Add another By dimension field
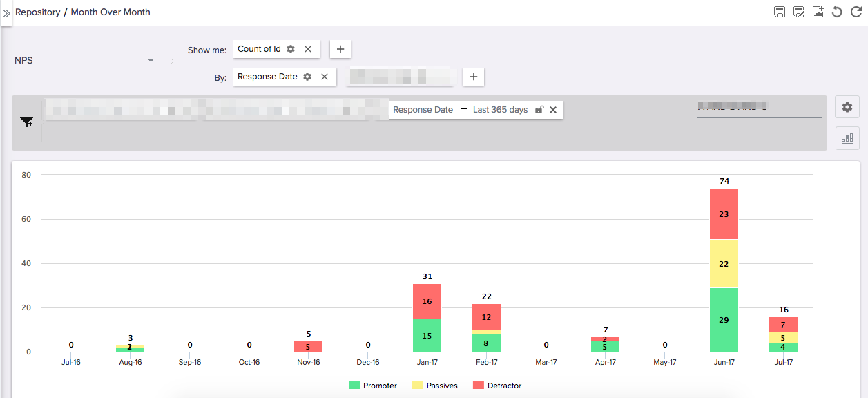Image resolution: width=868 pixels, height=398 pixels. (x=473, y=77)
